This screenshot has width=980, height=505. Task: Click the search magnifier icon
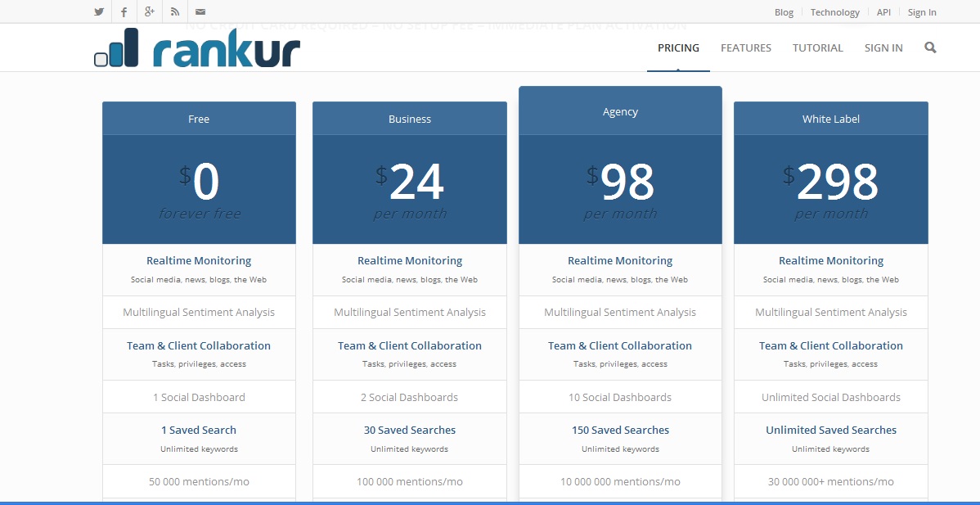(930, 47)
